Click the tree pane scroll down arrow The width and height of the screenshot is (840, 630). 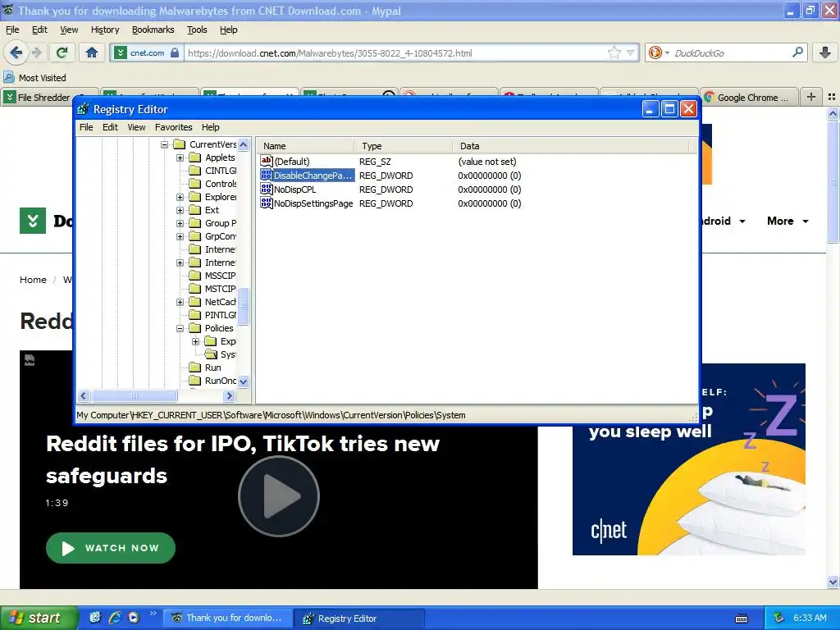(243, 381)
